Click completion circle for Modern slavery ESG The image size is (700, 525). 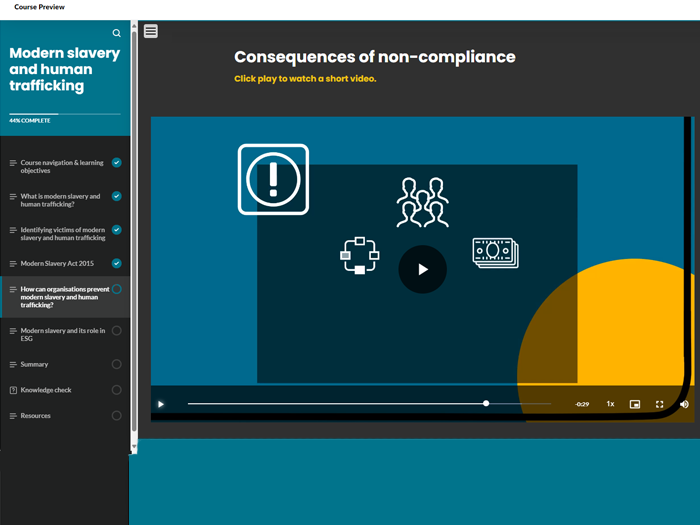117,331
